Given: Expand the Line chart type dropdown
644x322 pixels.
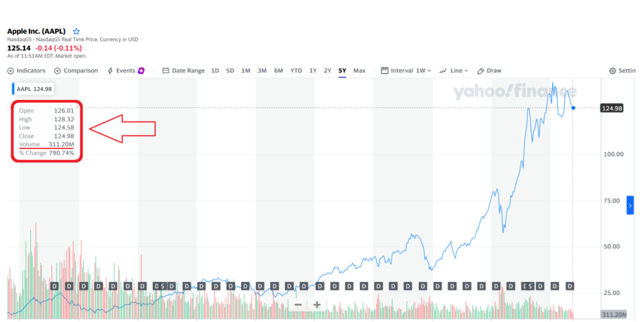Looking at the screenshot, I should [454, 70].
